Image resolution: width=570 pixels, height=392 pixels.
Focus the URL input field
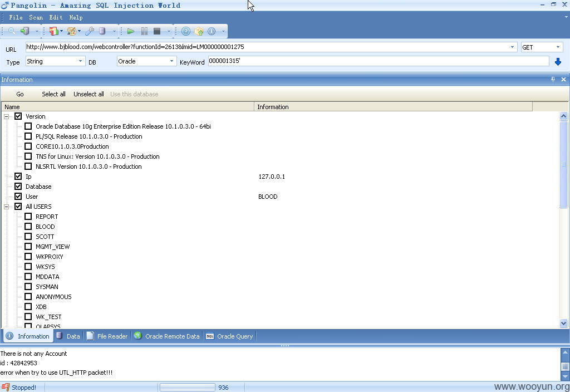(267, 47)
